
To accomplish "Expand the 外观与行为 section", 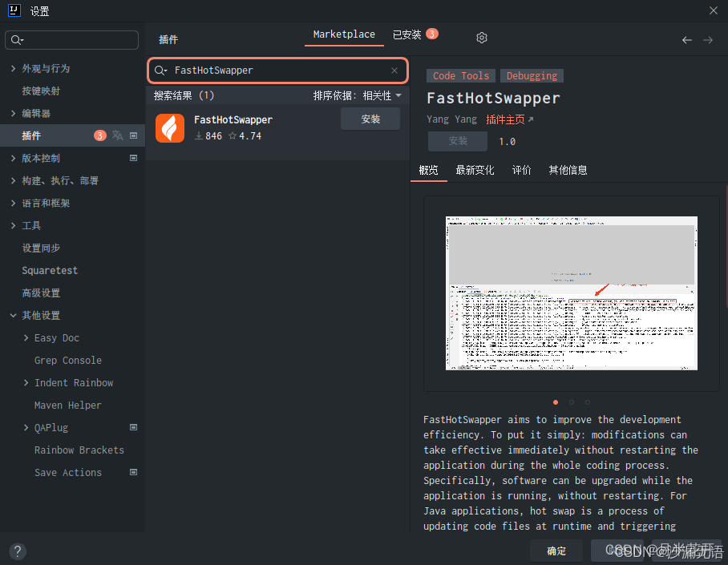I will click(13, 69).
